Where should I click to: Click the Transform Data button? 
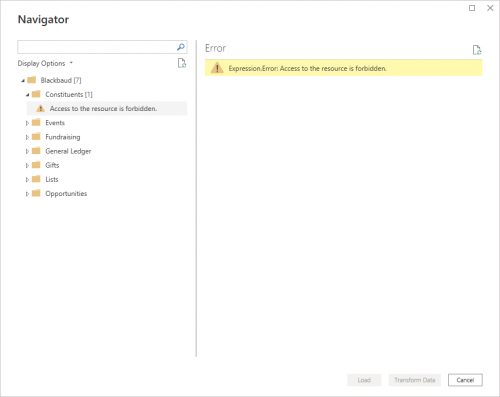click(415, 380)
